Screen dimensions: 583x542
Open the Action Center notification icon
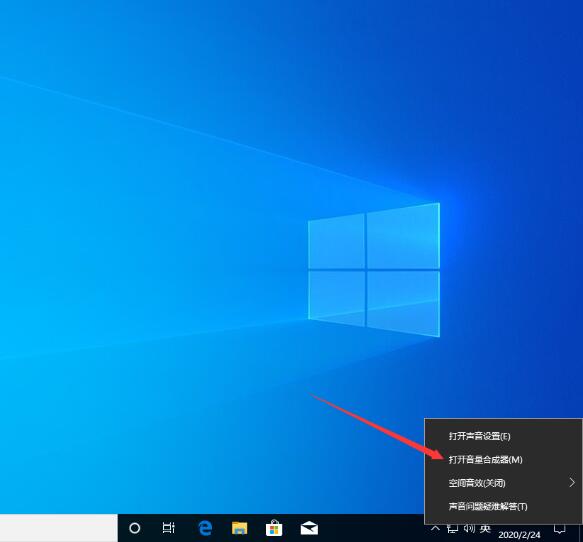[560, 528]
